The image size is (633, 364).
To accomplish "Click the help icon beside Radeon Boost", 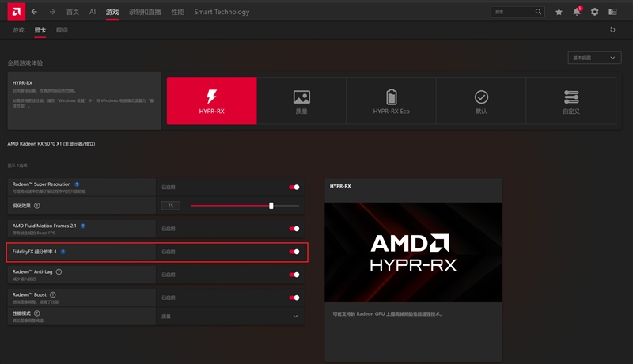I will (x=53, y=294).
